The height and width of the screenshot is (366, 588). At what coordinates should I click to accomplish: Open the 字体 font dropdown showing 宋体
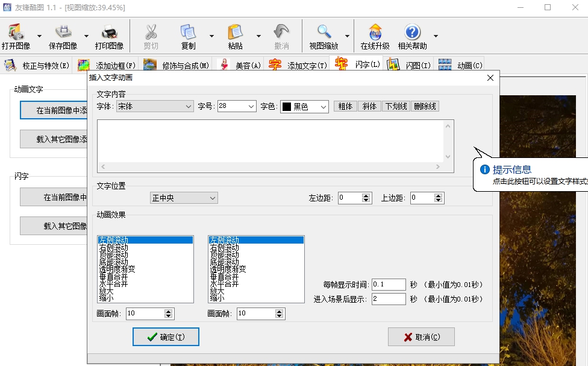coord(155,107)
